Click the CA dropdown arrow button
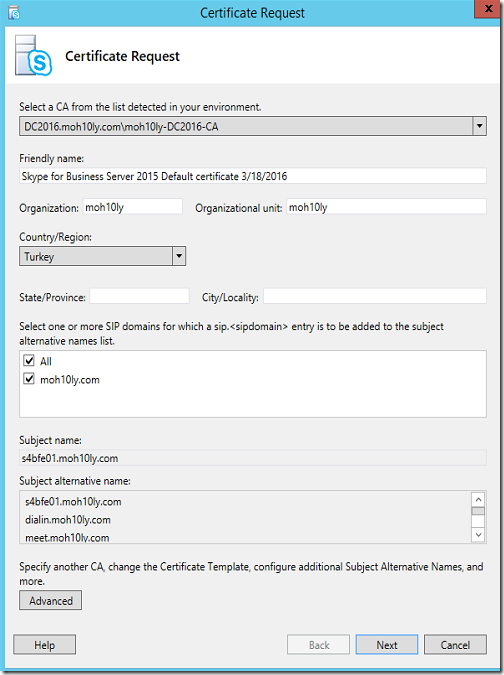The width and height of the screenshot is (504, 675). pos(479,127)
